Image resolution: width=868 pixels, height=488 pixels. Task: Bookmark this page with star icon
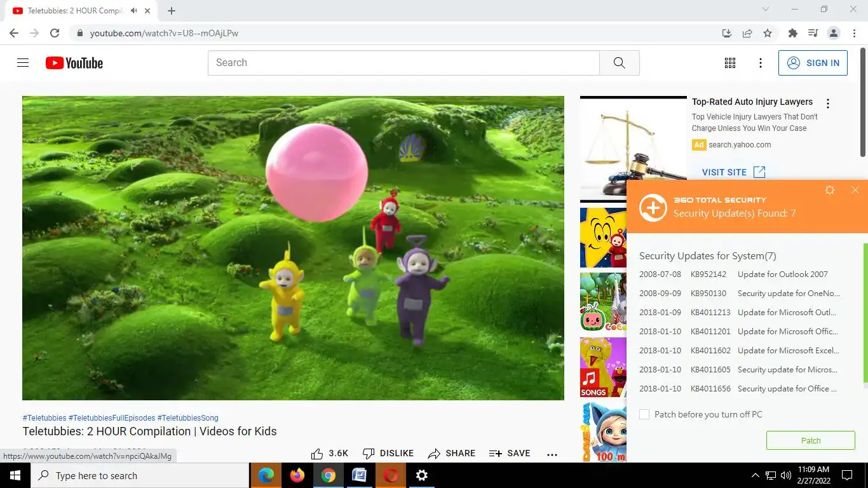tap(768, 33)
